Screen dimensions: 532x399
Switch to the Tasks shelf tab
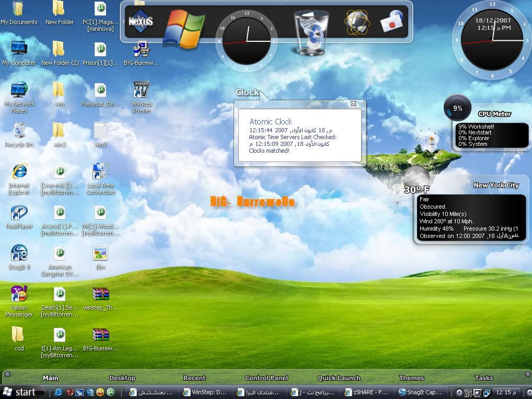(483, 378)
